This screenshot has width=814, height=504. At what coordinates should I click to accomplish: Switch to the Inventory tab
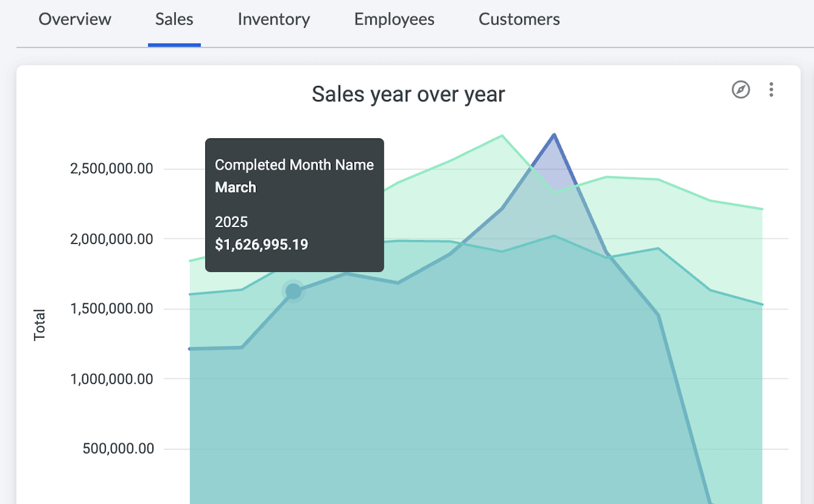[273, 19]
